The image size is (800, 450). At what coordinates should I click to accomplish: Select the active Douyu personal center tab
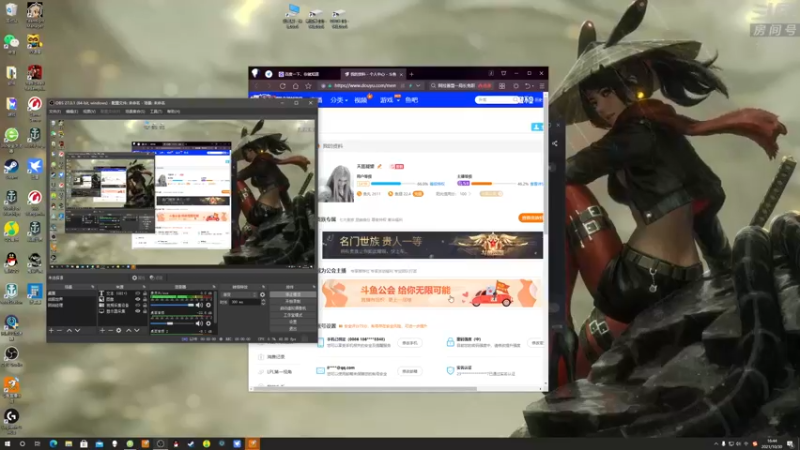[372, 74]
